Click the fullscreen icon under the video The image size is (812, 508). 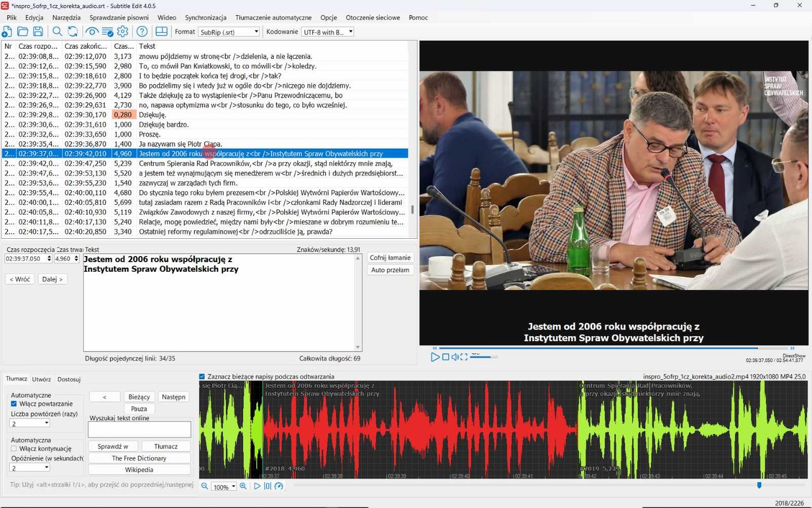464,357
